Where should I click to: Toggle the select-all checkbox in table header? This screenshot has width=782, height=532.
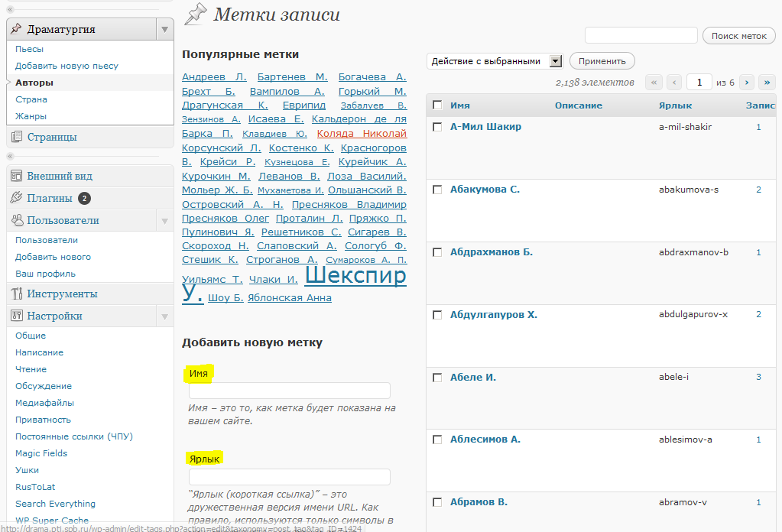[437, 105]
